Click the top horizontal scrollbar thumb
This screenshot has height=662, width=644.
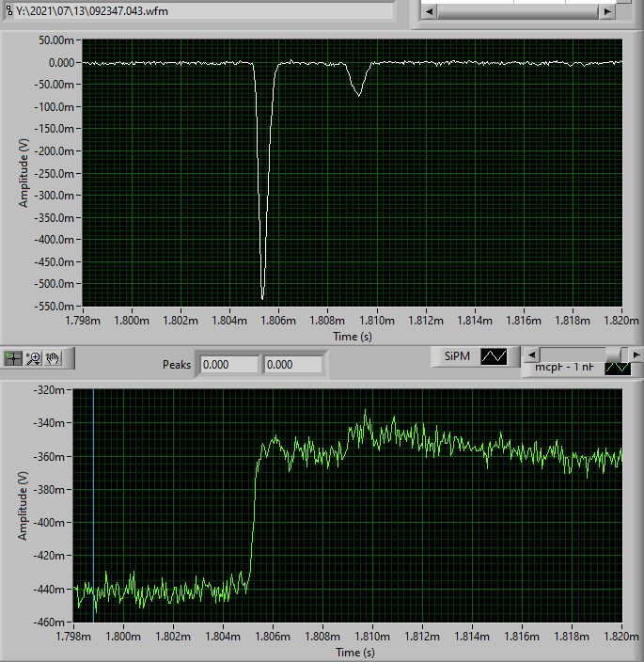coord(518,11)
